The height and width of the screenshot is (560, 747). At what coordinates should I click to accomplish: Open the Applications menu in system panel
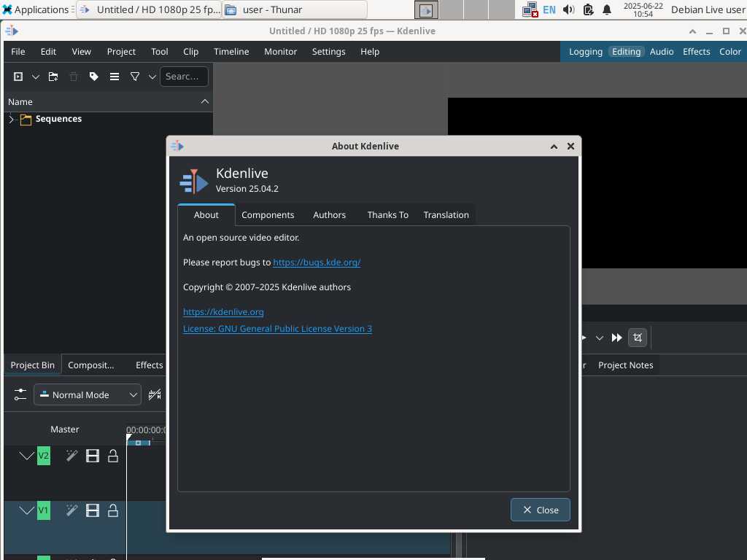[x=36, y=9]
